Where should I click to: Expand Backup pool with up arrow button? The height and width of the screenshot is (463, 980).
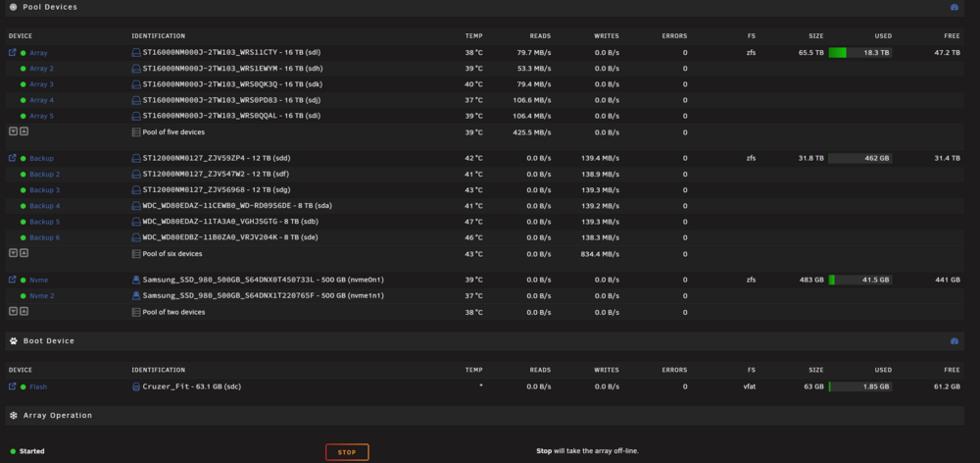(24, 253)
